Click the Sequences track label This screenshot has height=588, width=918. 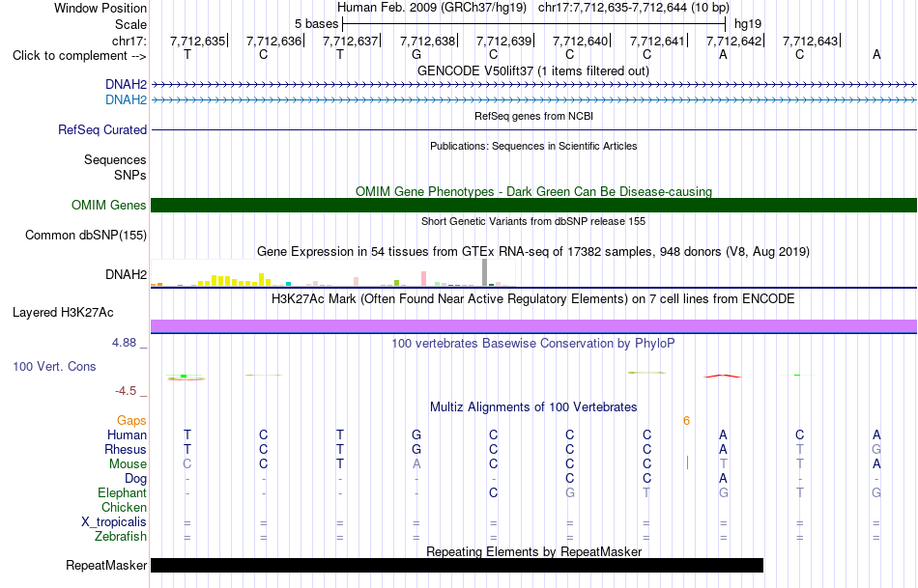pyautogui.click(x=115, y=159)
